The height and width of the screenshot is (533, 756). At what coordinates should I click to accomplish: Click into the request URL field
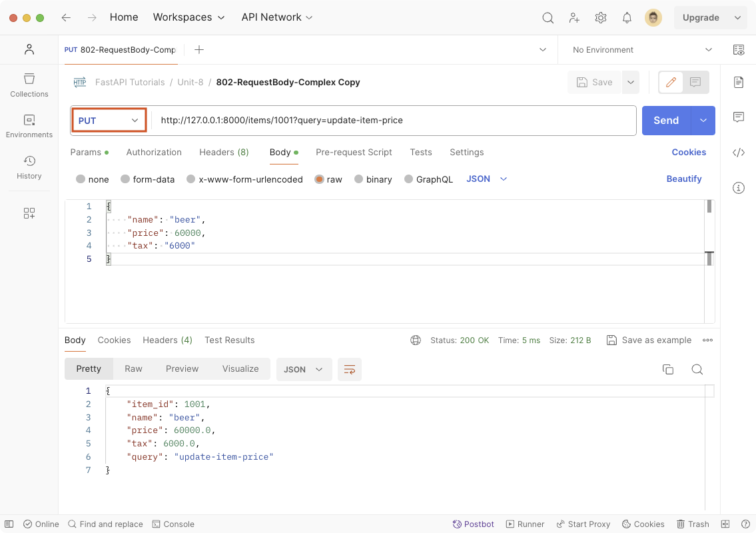[x=393, y=121]
